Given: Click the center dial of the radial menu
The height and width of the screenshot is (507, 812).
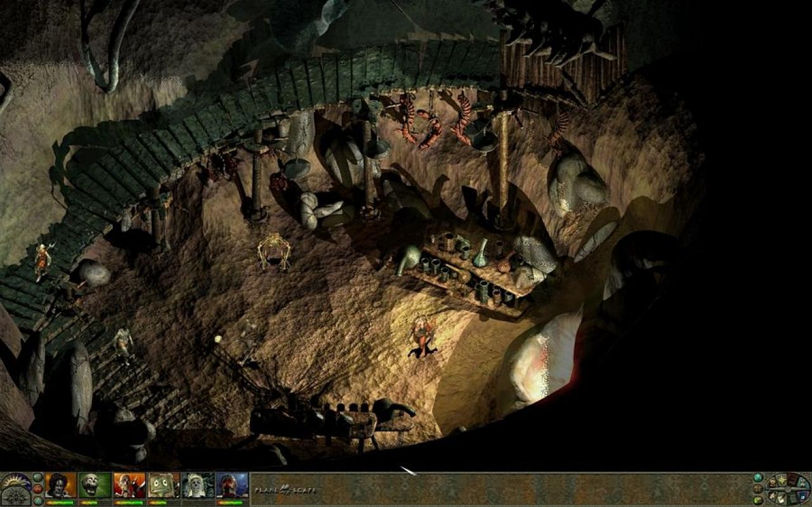Looking at the screenshot, I should (788, 489).
